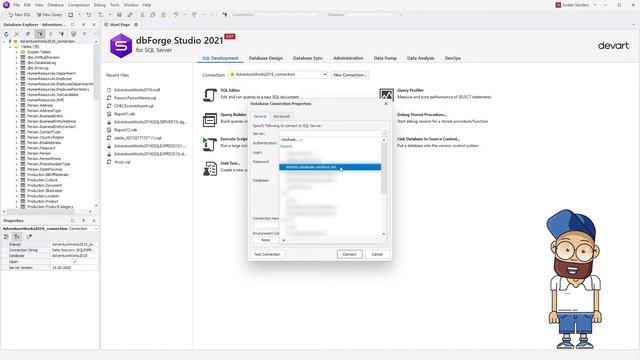The image size is (640, 360).
Task: Switch to the Administration tab
Action: click(348, 58)
